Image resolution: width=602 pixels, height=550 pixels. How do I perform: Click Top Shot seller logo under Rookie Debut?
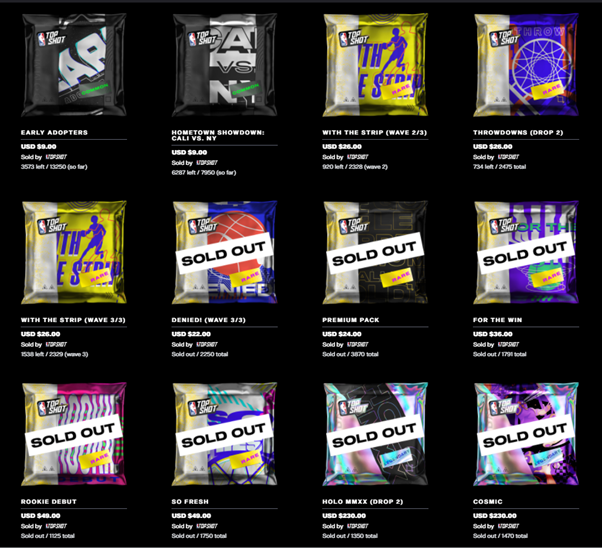(56, 526)
